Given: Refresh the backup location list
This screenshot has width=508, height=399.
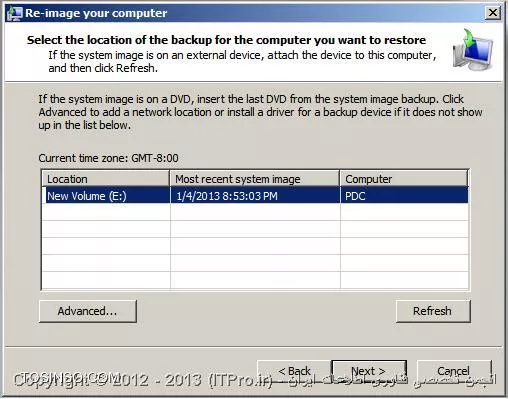Looking at the screenshot, I should tap(433, 311).
